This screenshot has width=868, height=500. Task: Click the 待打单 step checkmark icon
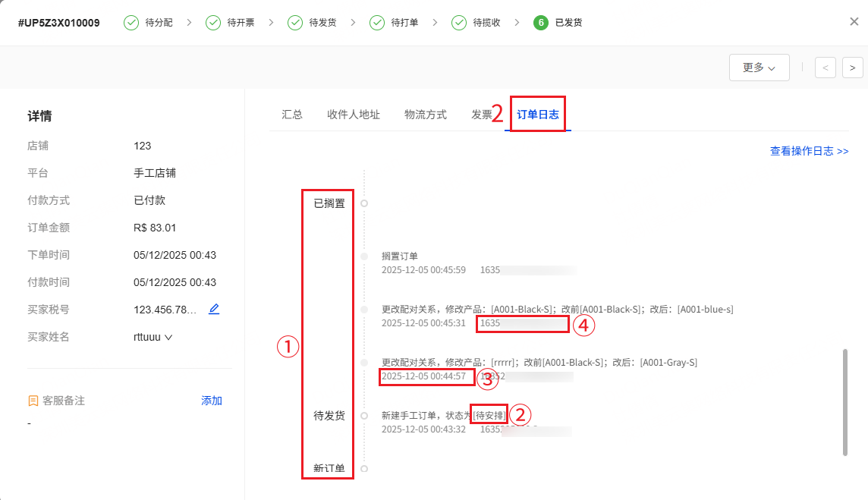tap(377, 23)
